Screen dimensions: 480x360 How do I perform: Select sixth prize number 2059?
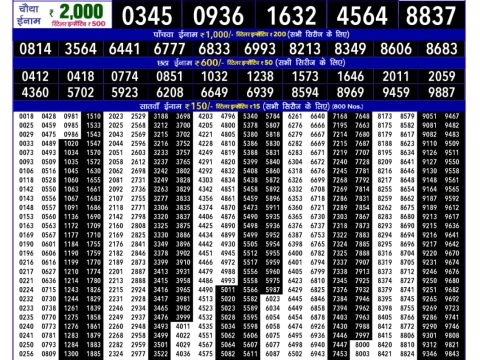[442, 76]
